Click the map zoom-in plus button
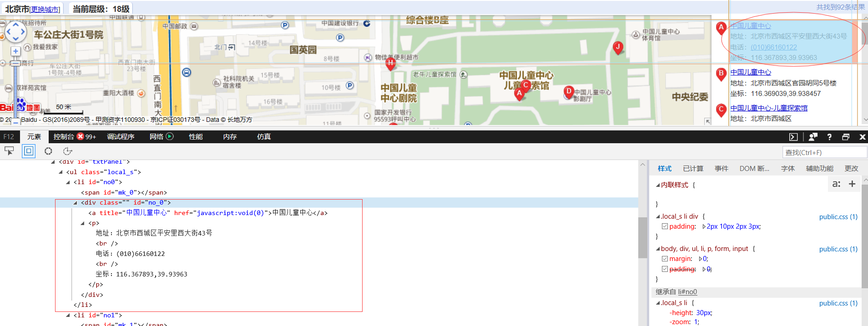The height and width of the screenshot is (326, 868). pos(15,51)
